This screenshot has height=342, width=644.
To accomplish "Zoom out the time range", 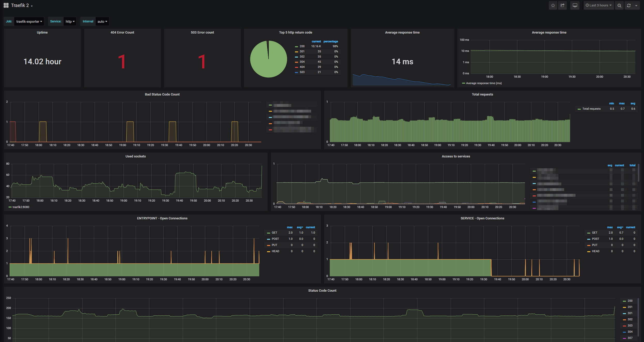I will coord(619,5).
